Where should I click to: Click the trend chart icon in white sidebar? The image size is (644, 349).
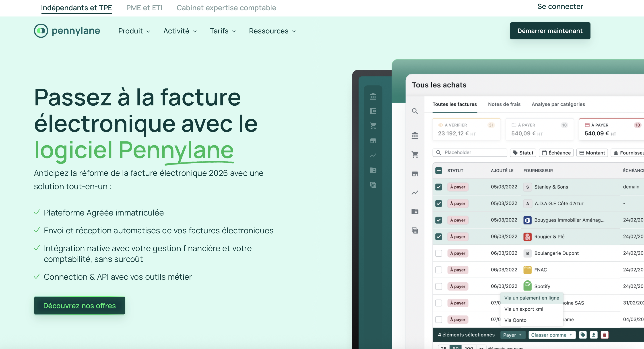pyautogui.click(x=415, y=193)
